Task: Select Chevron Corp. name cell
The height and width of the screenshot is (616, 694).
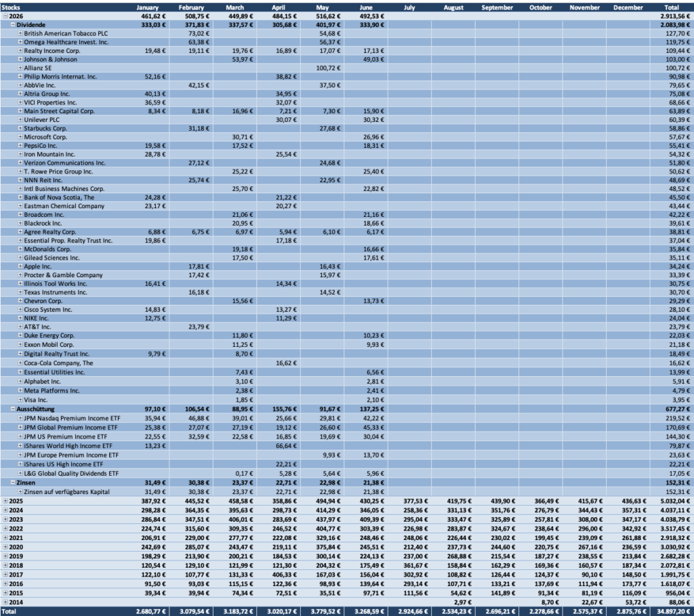Action: 43,301
